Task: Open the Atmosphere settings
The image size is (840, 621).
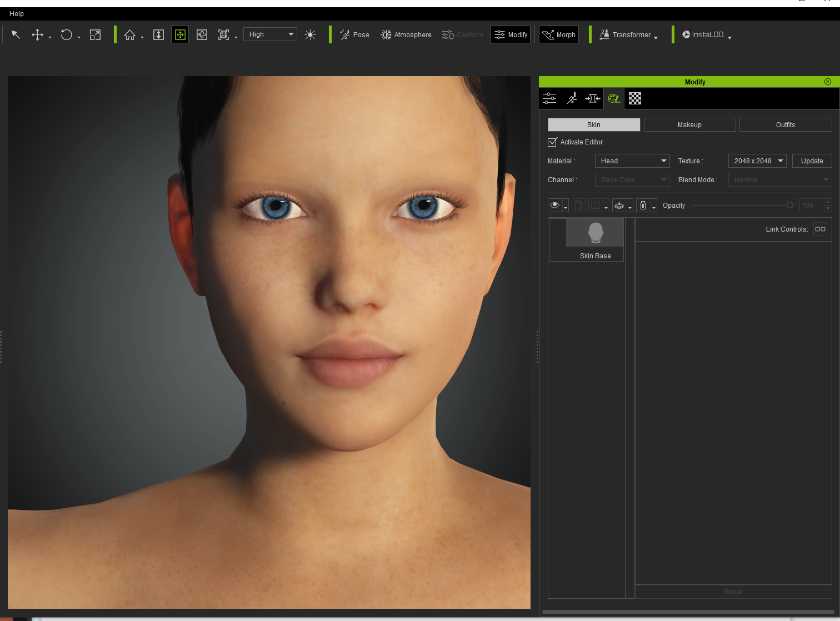Action: (x=406, y=35)
